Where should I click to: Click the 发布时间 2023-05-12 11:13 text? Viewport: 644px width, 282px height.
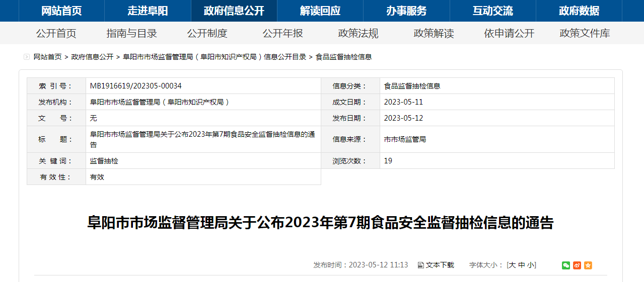click(x=361, y=265)
